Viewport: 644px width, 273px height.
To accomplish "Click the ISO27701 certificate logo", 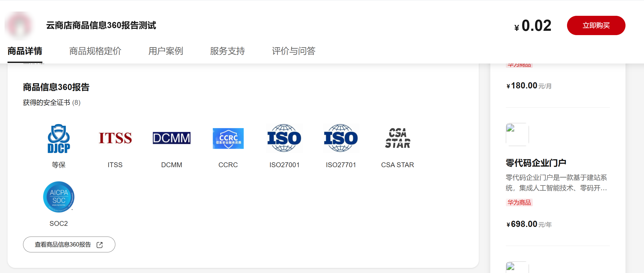I will pyautogui.click(x=341, y=138).
